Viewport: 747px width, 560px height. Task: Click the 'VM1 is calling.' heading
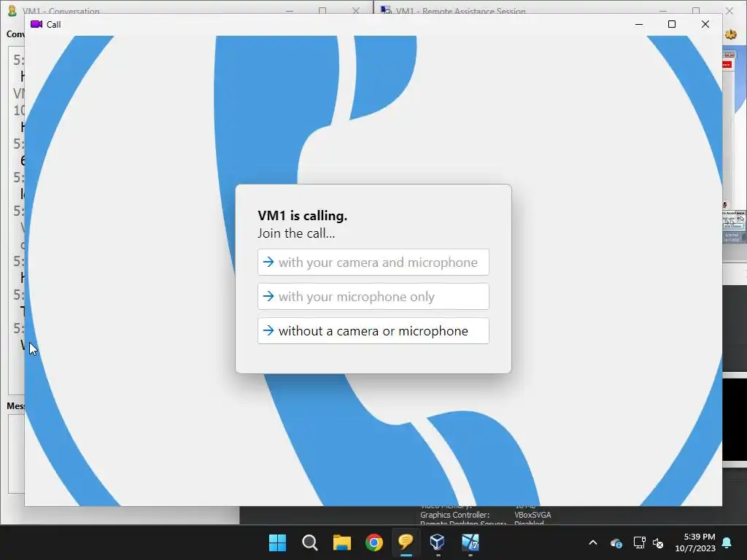[303, 216]
